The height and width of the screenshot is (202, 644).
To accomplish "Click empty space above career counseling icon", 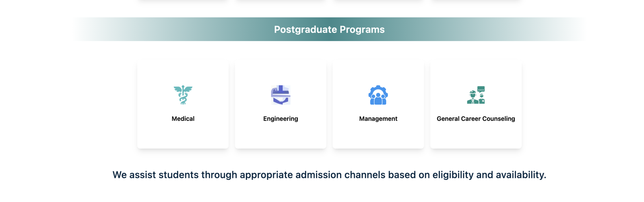I will [476, 73].
